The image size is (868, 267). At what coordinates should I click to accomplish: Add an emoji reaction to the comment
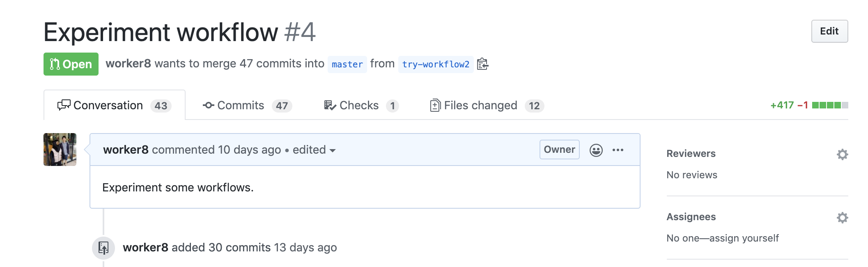pos(596,150)
